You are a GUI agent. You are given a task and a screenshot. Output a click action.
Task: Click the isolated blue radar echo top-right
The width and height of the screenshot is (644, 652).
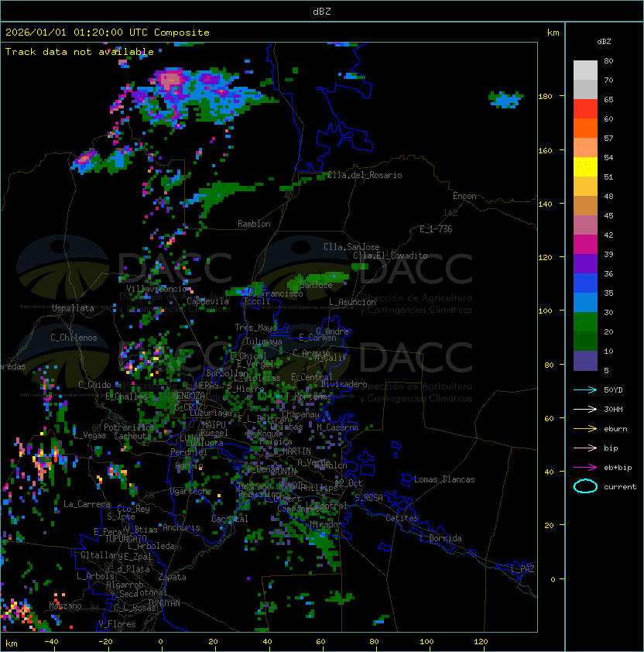[506, 99]
